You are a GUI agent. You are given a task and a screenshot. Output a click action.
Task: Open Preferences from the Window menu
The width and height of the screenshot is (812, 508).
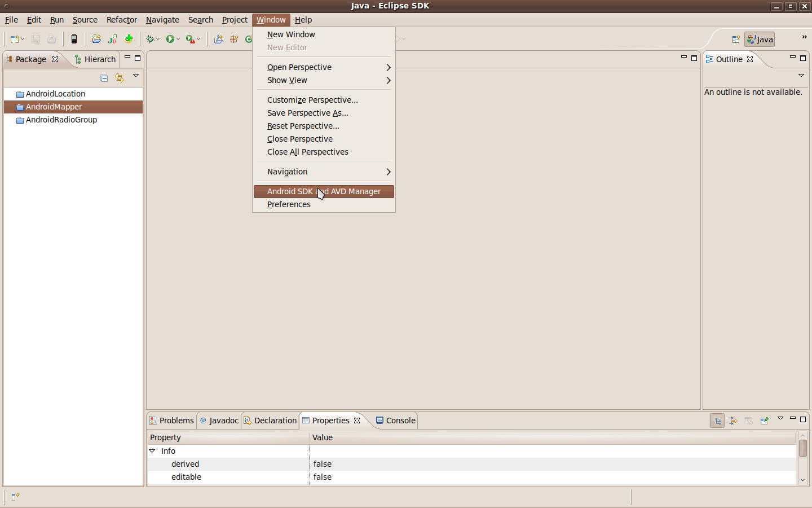coord(324,204)
